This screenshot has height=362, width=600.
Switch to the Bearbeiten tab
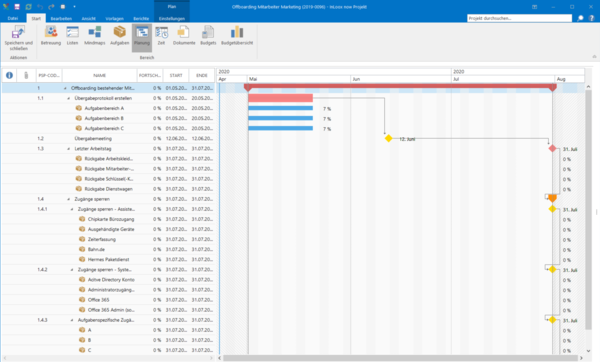click(61, 18)
